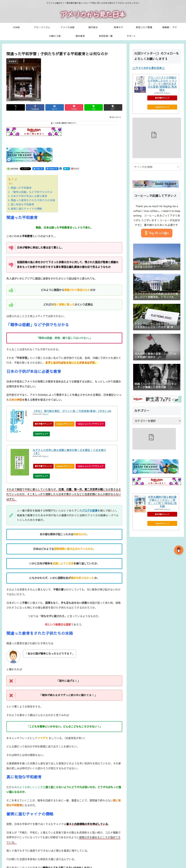Click 楽天市場でチェック for 現代語古事記
Image resolution: width=186 pixels, height=868 pixels.
coord(43,424)
